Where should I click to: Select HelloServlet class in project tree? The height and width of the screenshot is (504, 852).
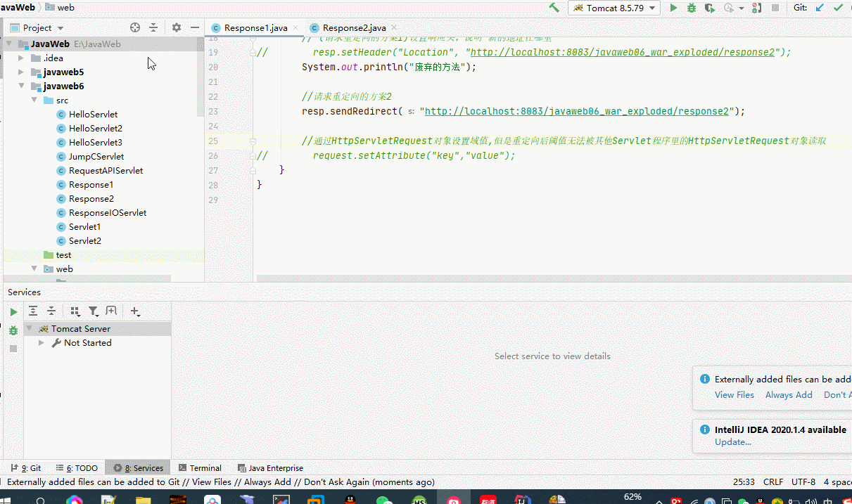pos(93,114)
